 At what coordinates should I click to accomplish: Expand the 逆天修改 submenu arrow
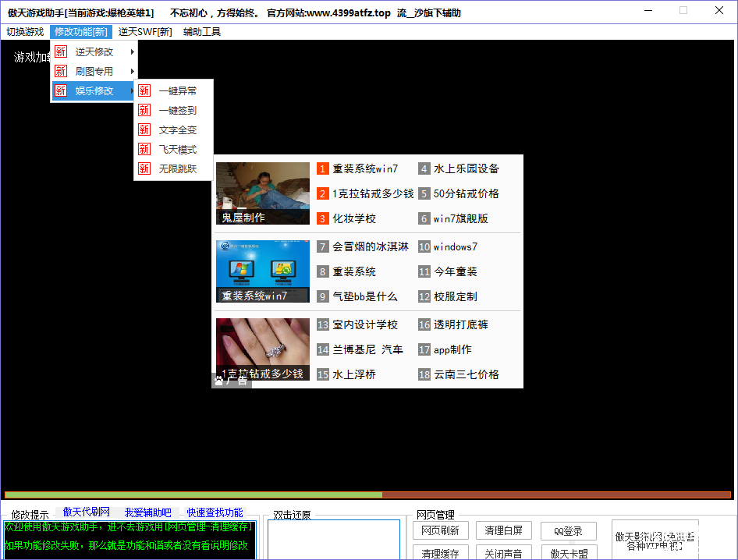(132, 51)
